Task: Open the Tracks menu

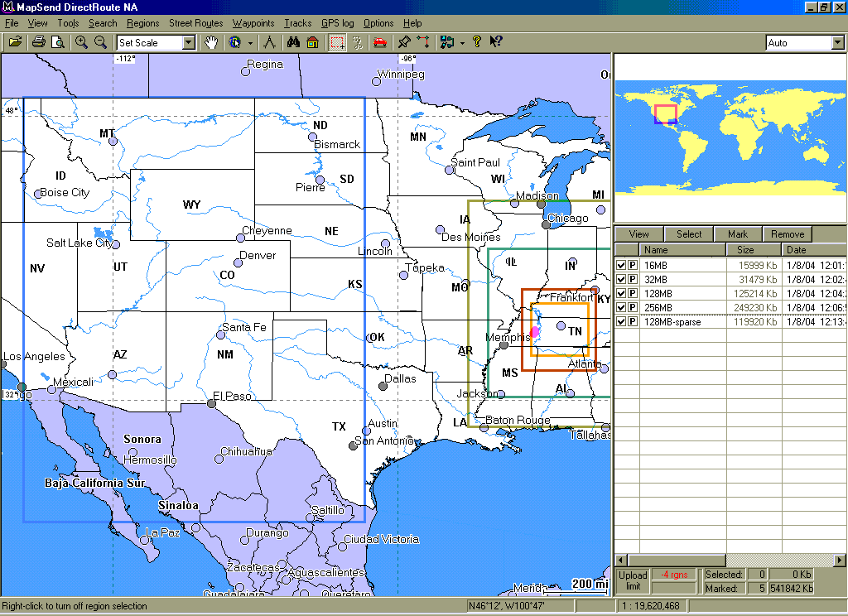Action: [x=298, y=23]
